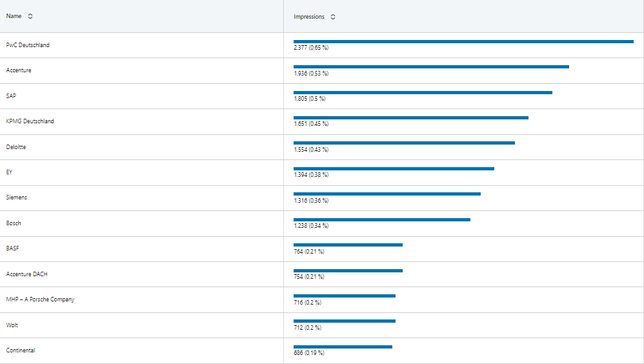Select the Continental row name
This screenshot has width=644, height=364.
click(21, 350)
